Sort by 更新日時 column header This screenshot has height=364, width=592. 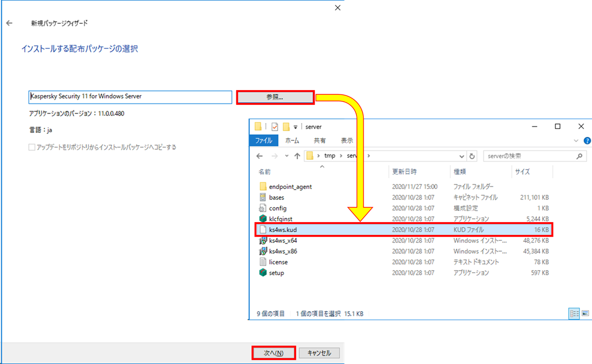404,172
